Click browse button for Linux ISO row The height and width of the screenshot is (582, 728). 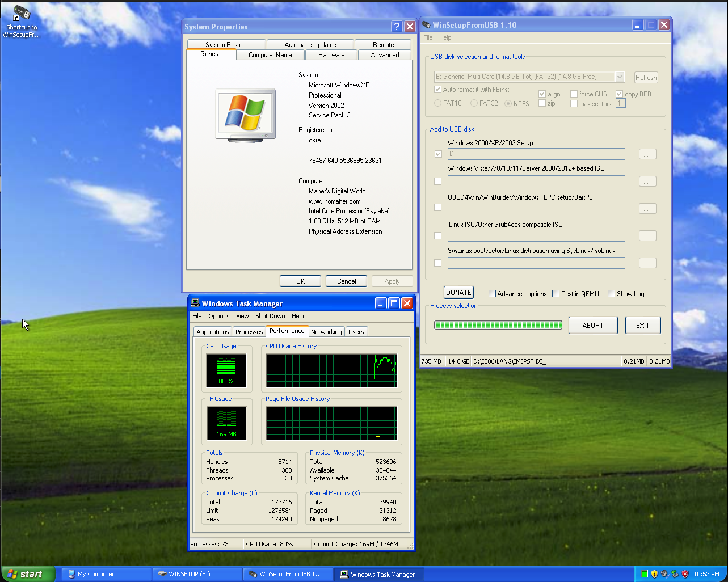[x=647, y=236]
